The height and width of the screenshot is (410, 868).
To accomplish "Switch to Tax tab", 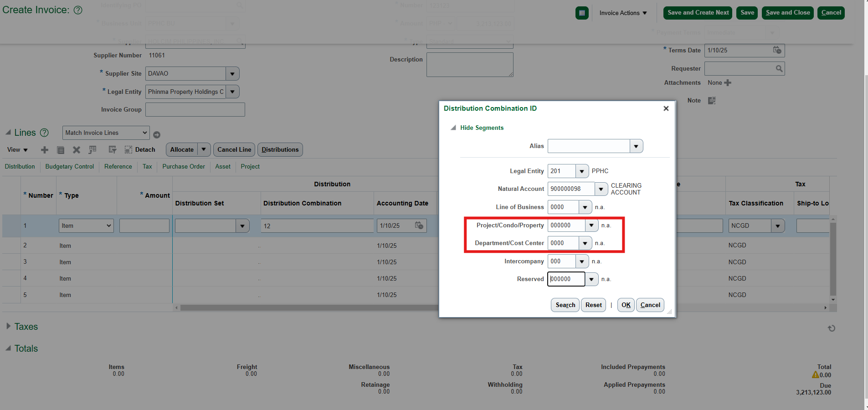I will [x=147, y=167].
